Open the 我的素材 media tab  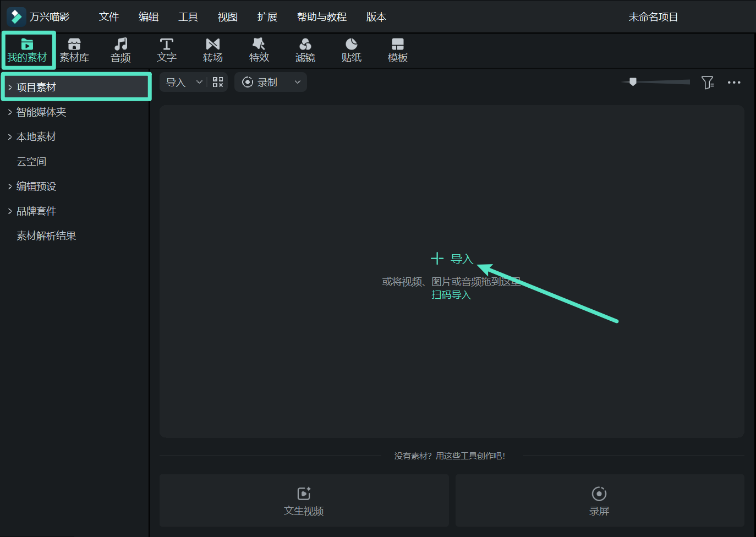[x=28, y=50]
